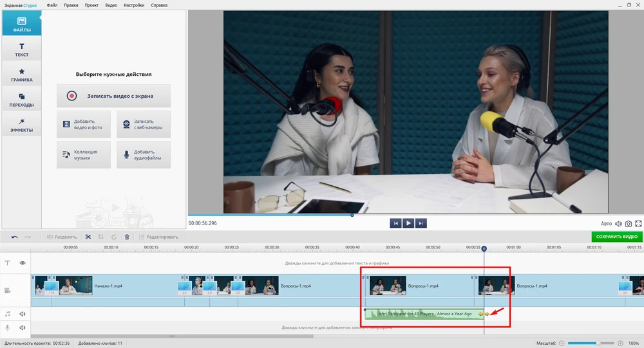Open the Файл menu
Screen dimensions: 644x348
point(52,5)
